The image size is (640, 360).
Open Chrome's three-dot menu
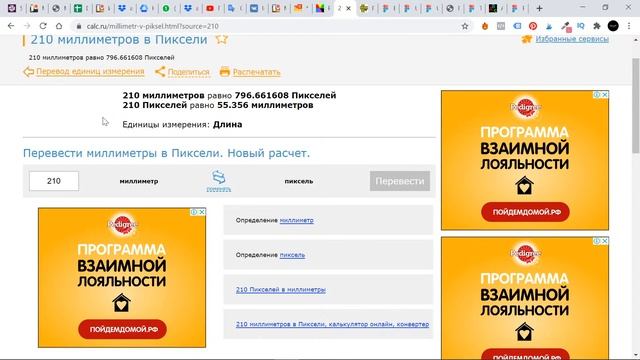[629, 26]
